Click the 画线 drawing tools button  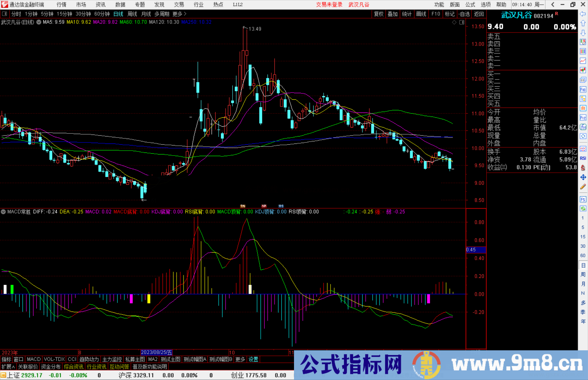pos(421,14)
